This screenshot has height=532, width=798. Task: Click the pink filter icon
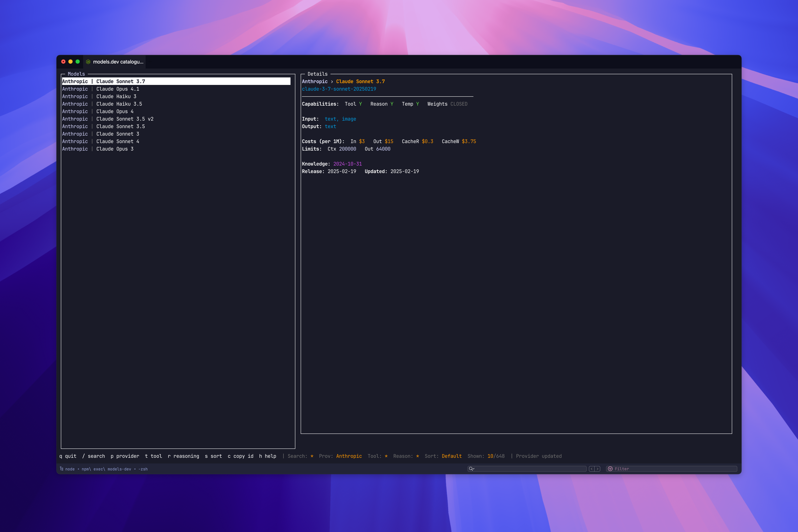tap(610, 469)
